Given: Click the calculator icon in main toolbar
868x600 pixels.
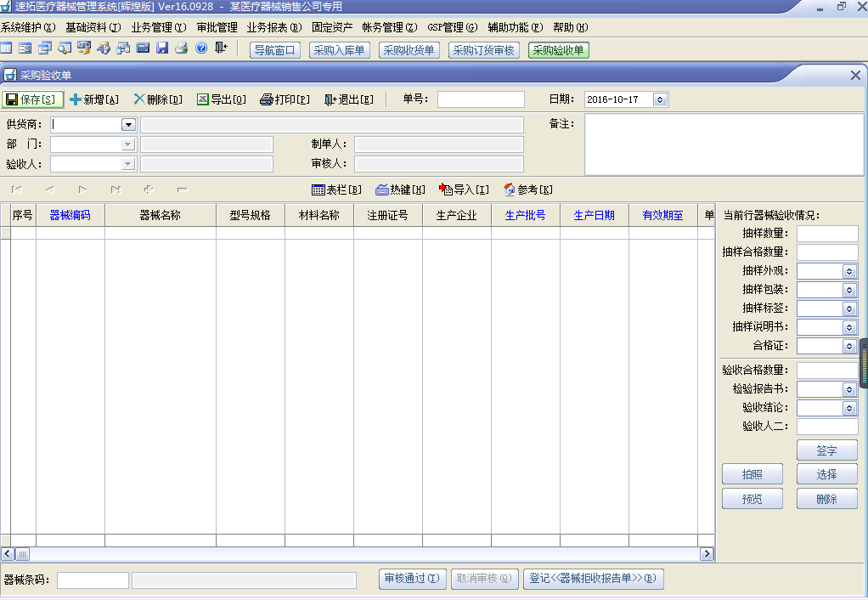Looking at the screenshot, I should click(x=143, y=48).
